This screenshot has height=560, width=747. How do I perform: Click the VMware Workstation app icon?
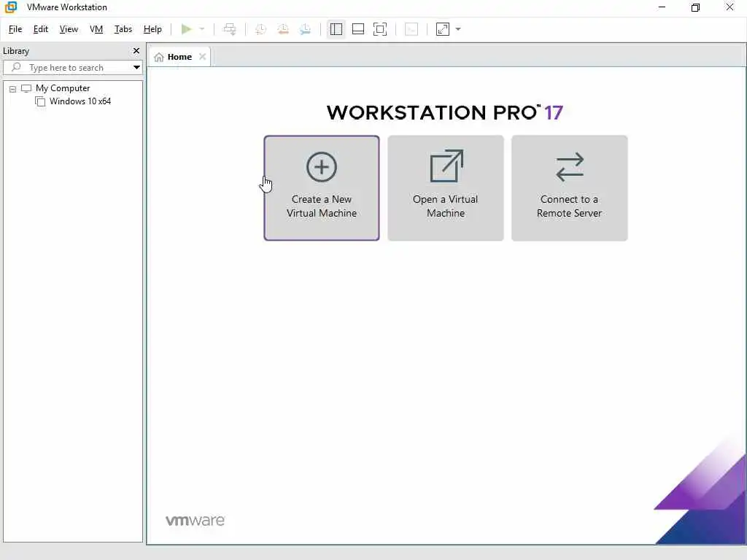coord(10,7)
